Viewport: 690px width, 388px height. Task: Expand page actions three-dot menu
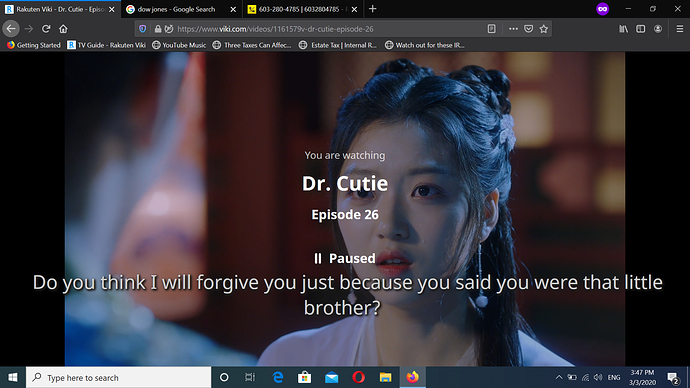513,29
